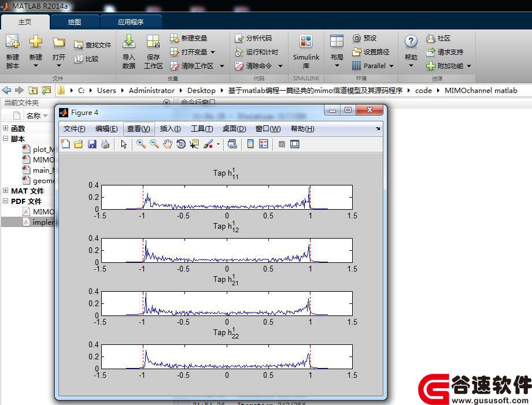Image resolution: width=532 pixels, height=405 pixels.
Task: Open 社区 community link
Action: coord(438,38)
